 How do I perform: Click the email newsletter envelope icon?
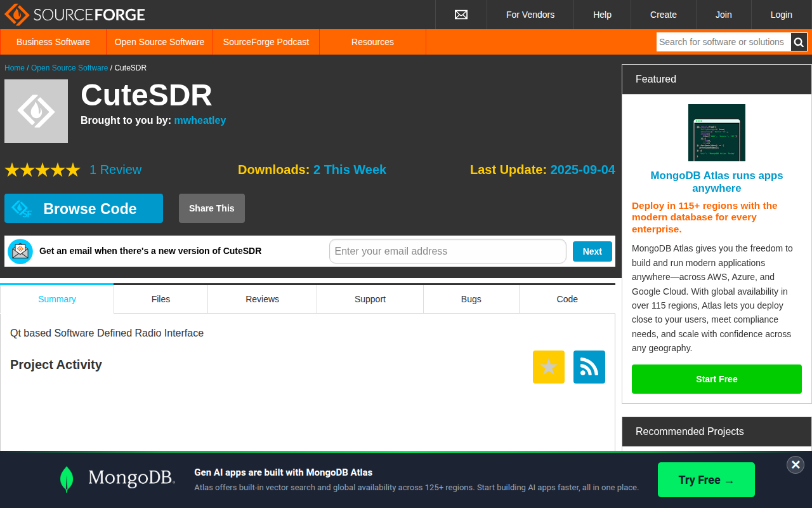point(20,251)
